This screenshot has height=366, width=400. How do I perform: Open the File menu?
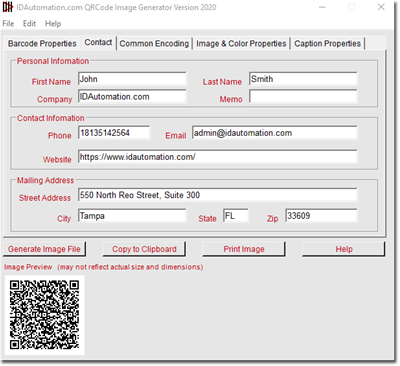[x=8, y=24]
